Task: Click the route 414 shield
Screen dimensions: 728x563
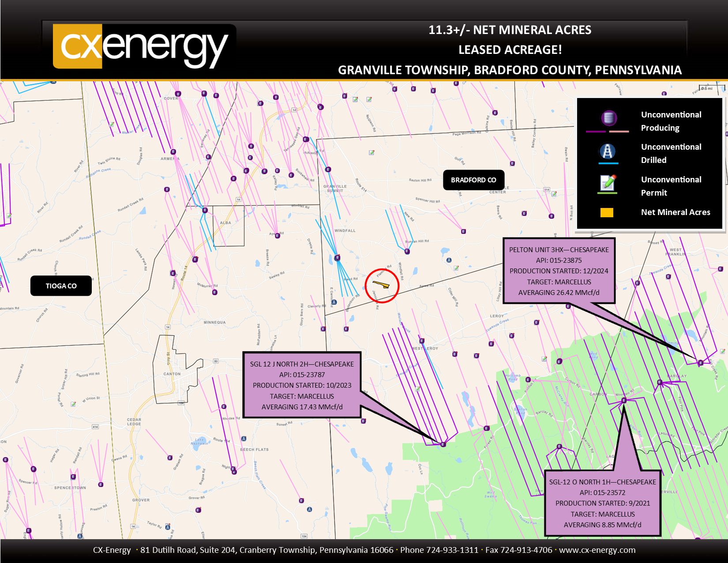Action: (95, 427)
